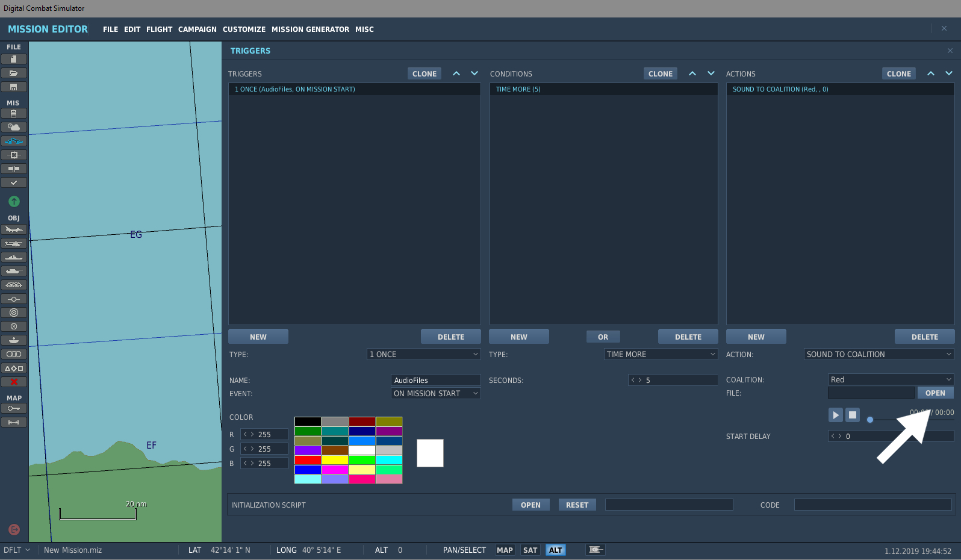Click the OR button under conditions
The image size is (961, 560).
point(603,337)
